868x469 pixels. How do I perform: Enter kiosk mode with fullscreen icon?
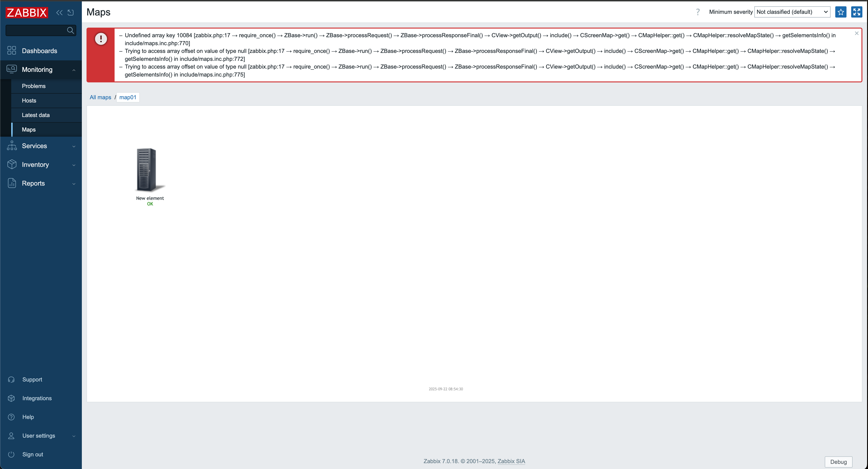857,12
